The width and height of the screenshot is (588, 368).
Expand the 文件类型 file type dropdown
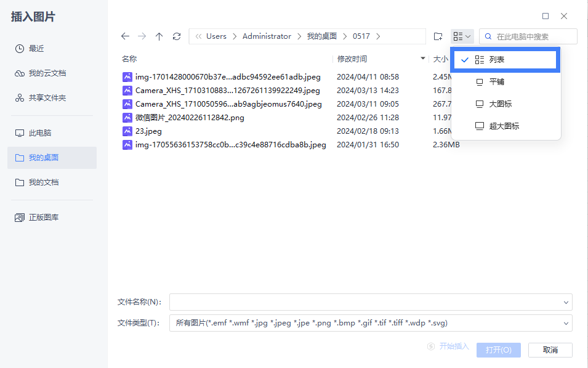[566, 323]
